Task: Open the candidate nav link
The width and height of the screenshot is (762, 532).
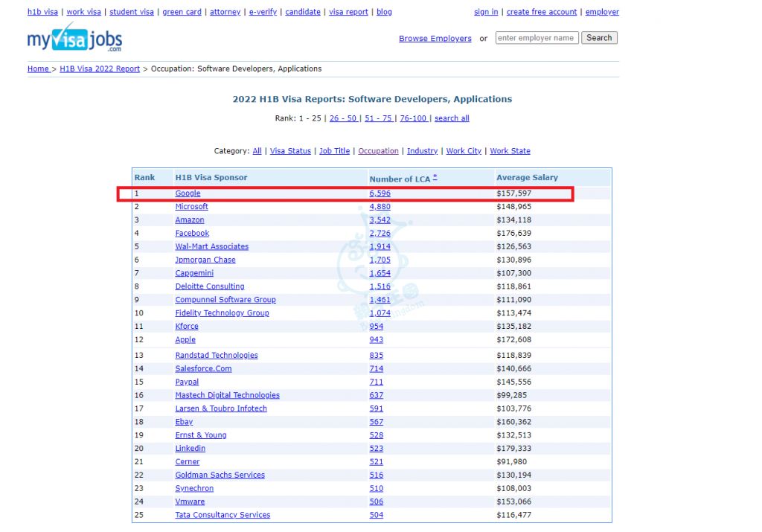Action: (303, 12)
